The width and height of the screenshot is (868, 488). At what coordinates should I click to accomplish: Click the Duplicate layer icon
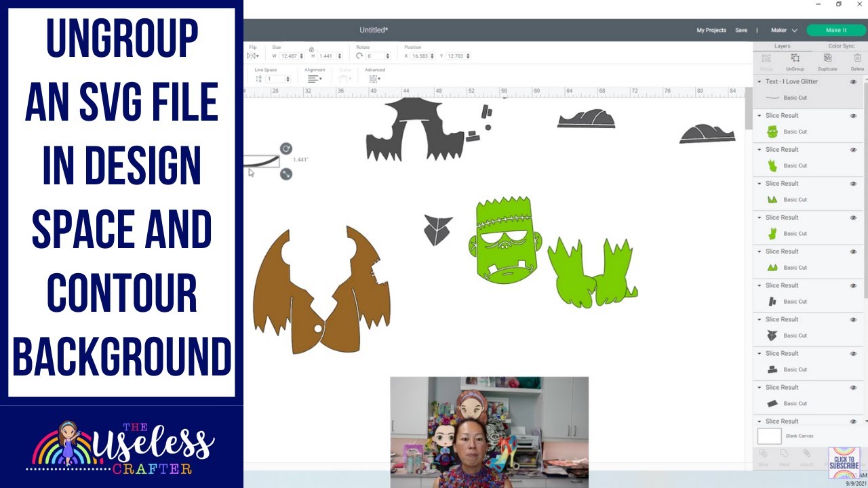pos(827,58)
